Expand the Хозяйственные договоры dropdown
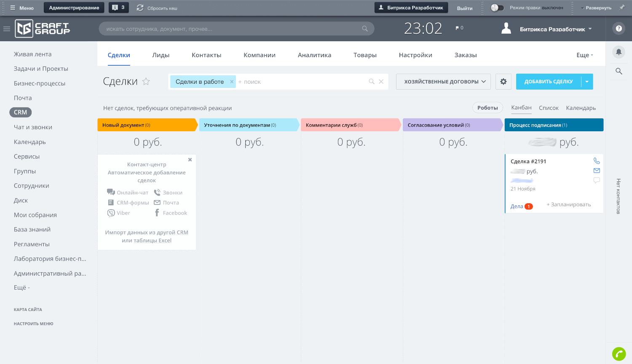 (x=443, y=82)
